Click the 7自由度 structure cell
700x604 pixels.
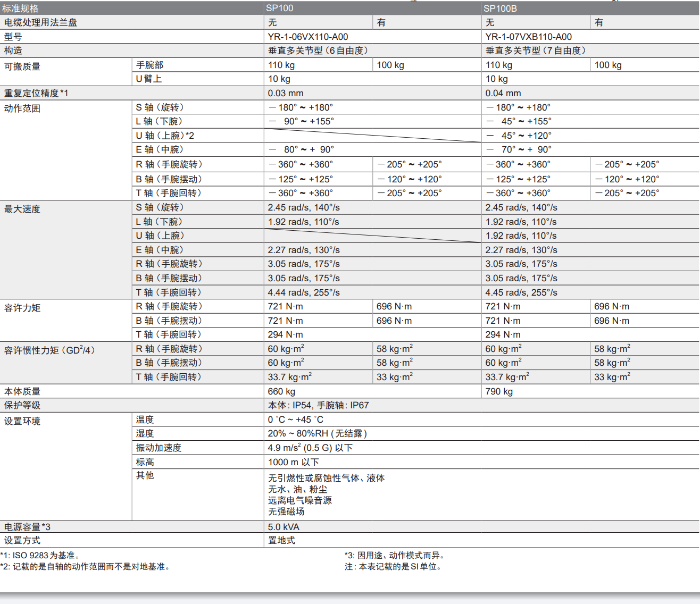(x=536, y=51)
